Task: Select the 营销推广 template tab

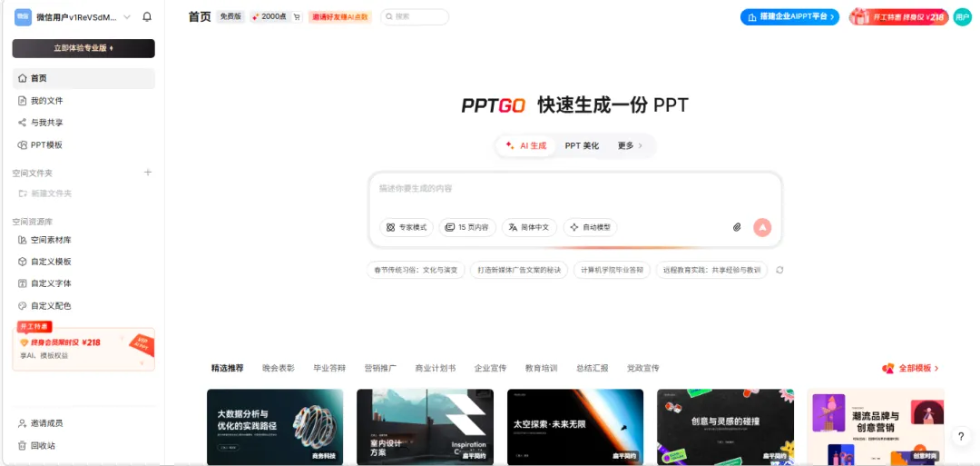Action: click(380, 368)
